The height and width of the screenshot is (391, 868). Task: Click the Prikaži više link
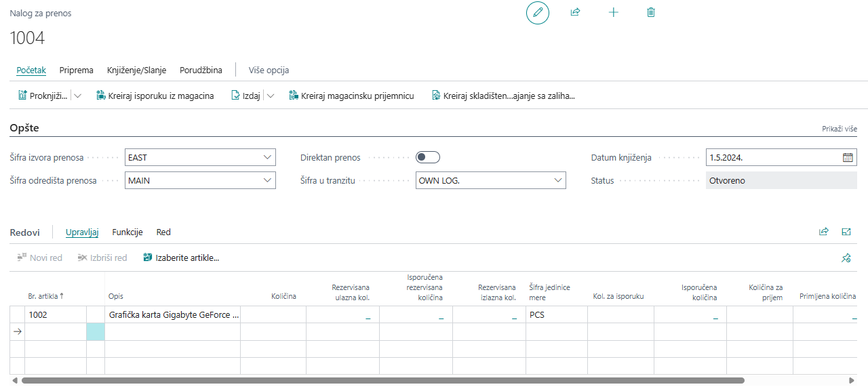tap(839, 129)
